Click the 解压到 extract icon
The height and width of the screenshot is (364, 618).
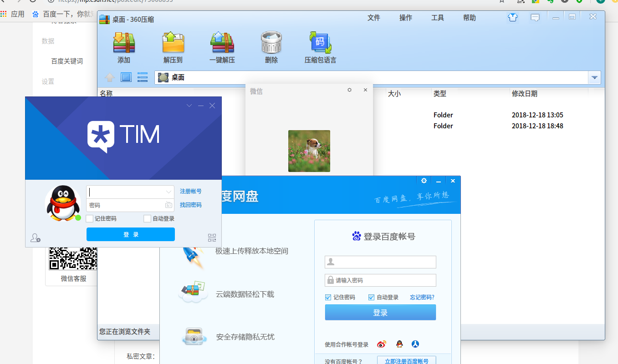(173, 43)
